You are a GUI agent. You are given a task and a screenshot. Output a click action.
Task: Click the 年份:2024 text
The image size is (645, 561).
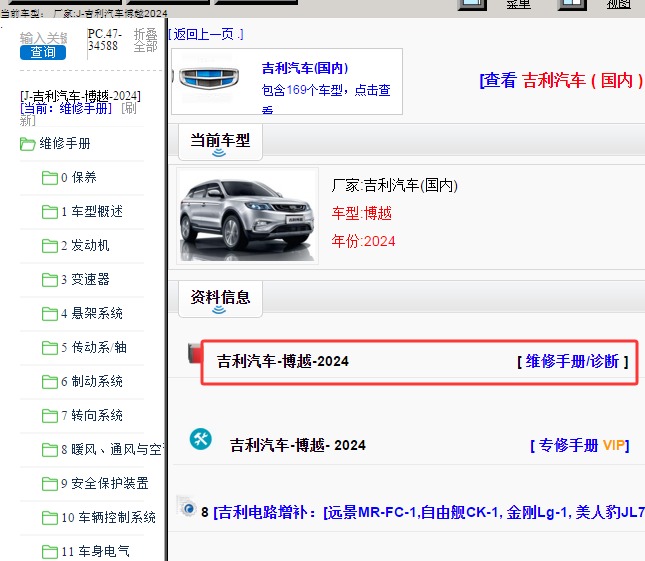pyautogui.click(x=363, y=241)
